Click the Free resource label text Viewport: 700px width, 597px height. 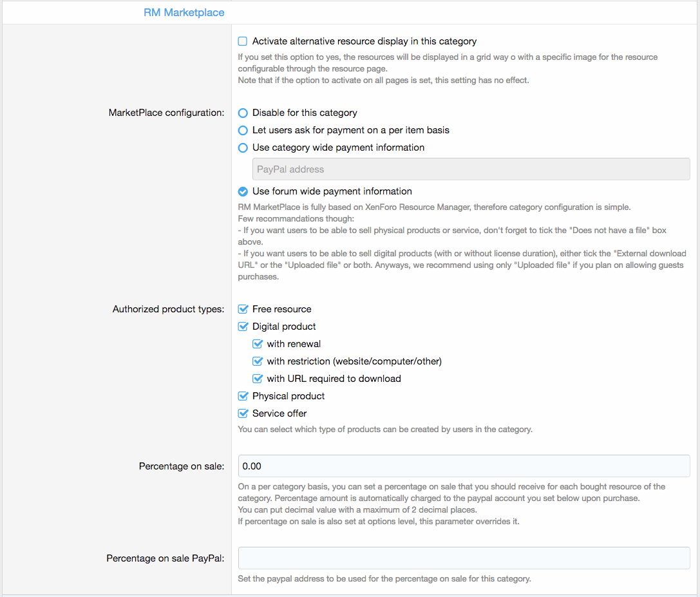tap(281, 309)
